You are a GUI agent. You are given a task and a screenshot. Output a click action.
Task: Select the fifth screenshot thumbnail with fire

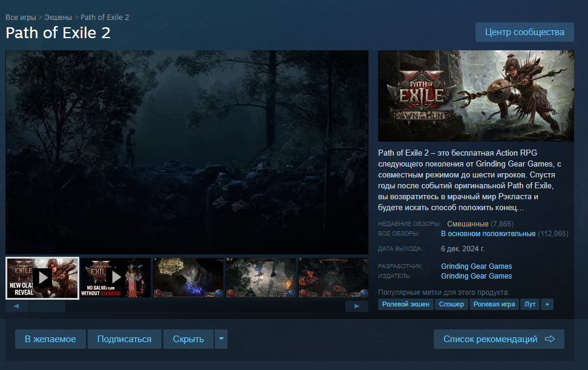(x=333, y=278)
